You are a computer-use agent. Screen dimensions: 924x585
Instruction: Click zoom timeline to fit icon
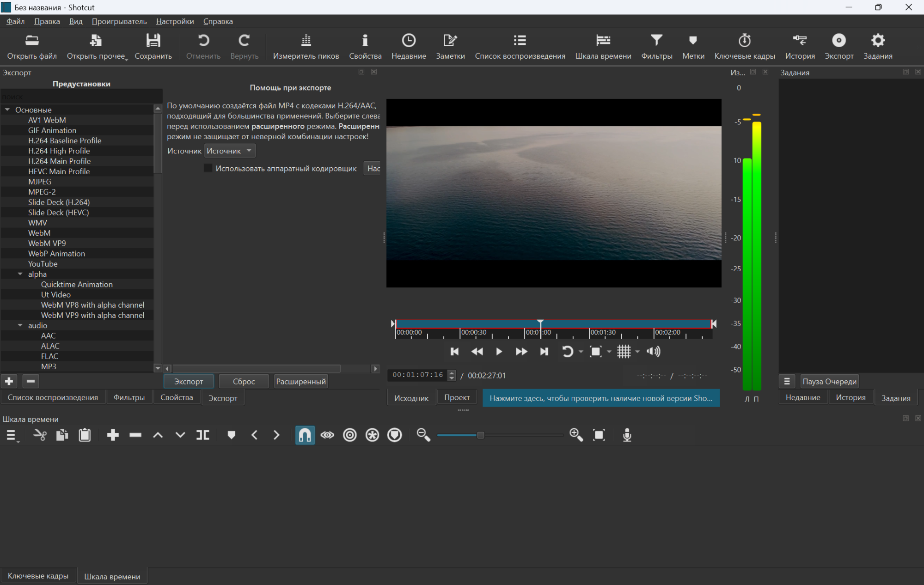pos(599,435)
